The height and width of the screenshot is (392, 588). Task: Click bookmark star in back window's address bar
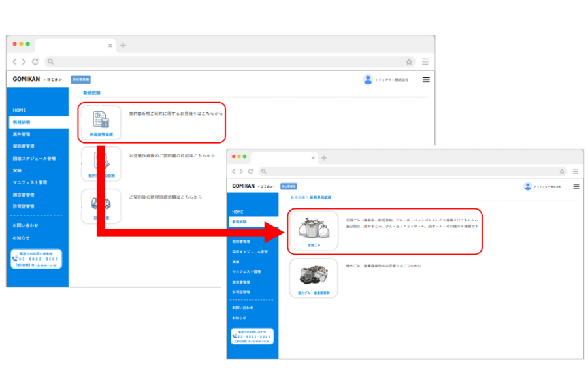point(409,62)
